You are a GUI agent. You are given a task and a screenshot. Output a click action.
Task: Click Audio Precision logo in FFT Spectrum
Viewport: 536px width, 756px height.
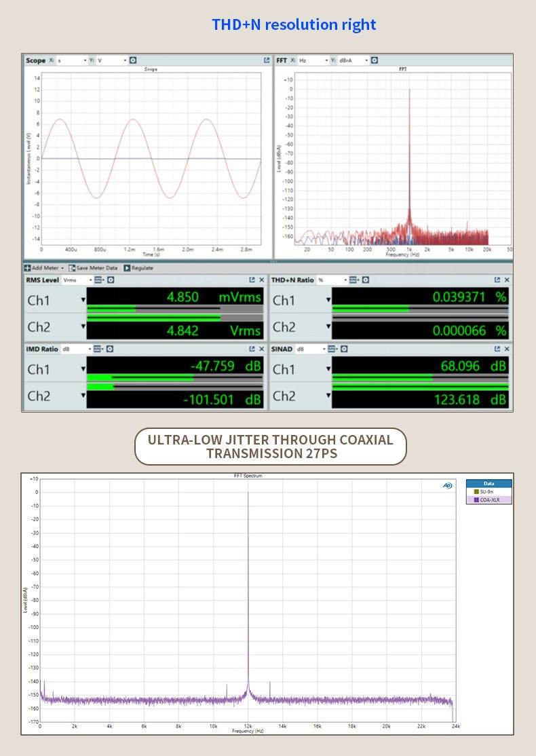coord(447,485)
